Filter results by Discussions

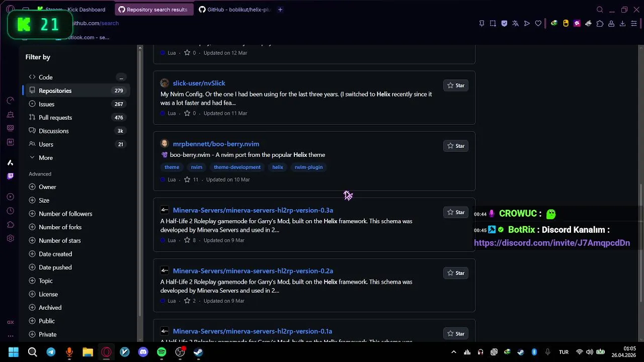76,131
